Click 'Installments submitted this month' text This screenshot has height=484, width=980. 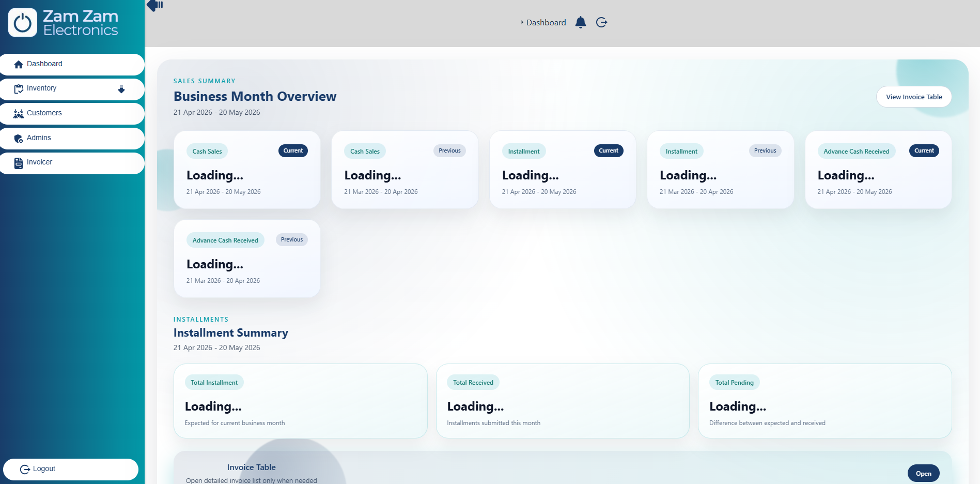[x=493, y=423]
